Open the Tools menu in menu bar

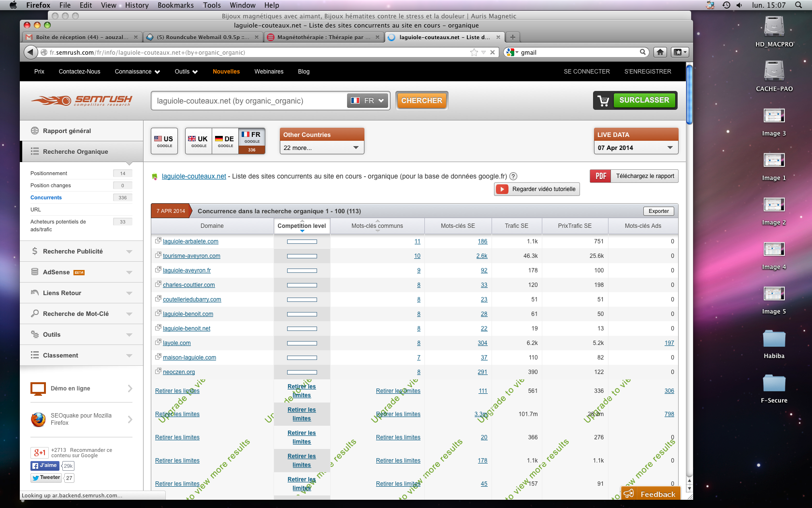coord(212,5)
